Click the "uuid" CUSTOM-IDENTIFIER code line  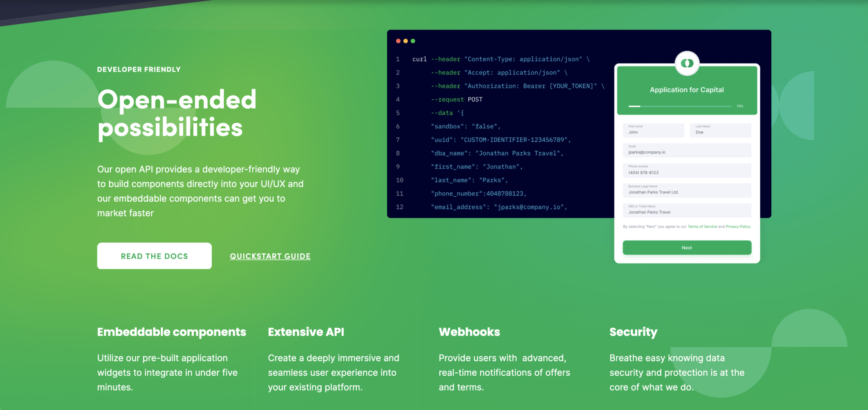(x=501, y=140)
